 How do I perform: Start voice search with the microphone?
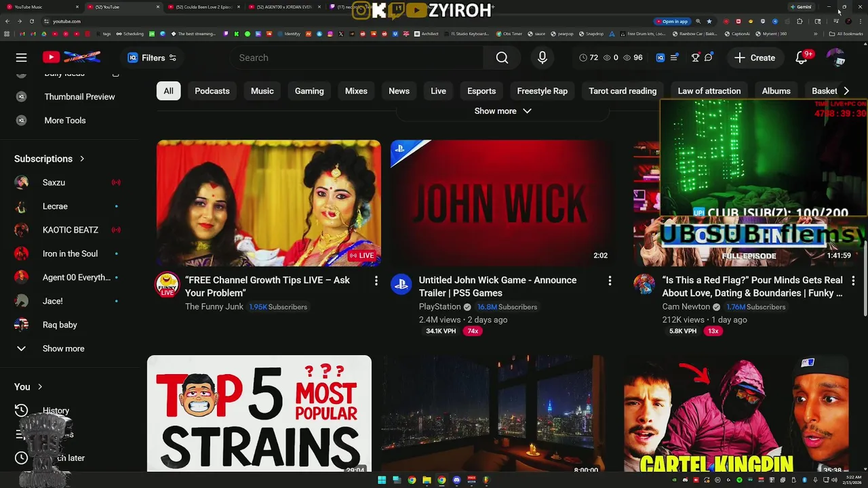542,58
